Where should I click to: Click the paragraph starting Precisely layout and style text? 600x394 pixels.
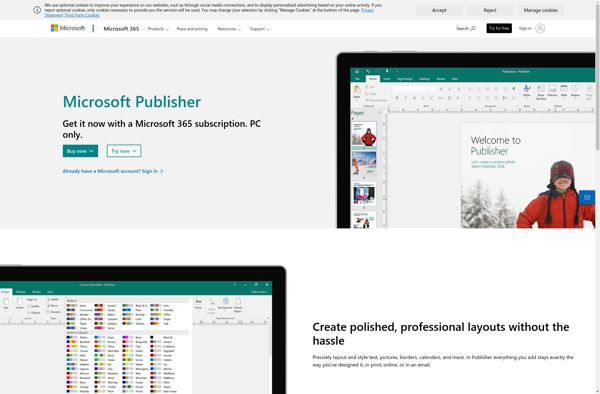tap(443, 361)
